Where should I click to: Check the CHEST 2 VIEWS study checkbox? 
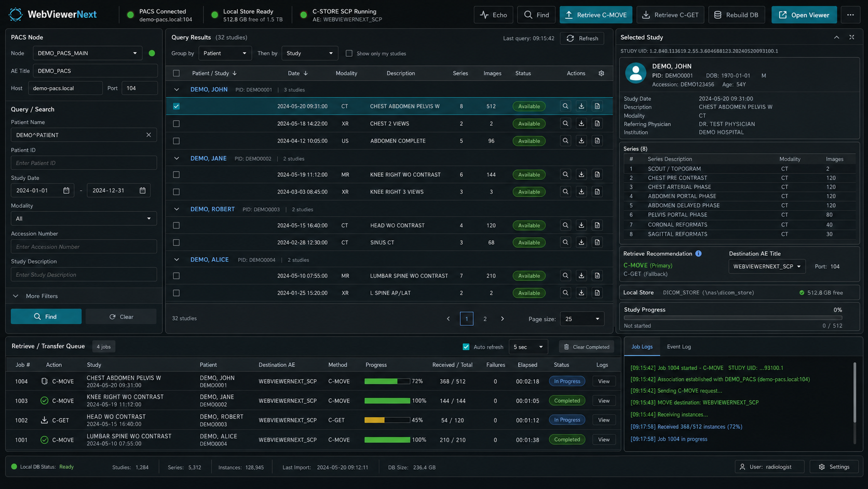[177, 124]
